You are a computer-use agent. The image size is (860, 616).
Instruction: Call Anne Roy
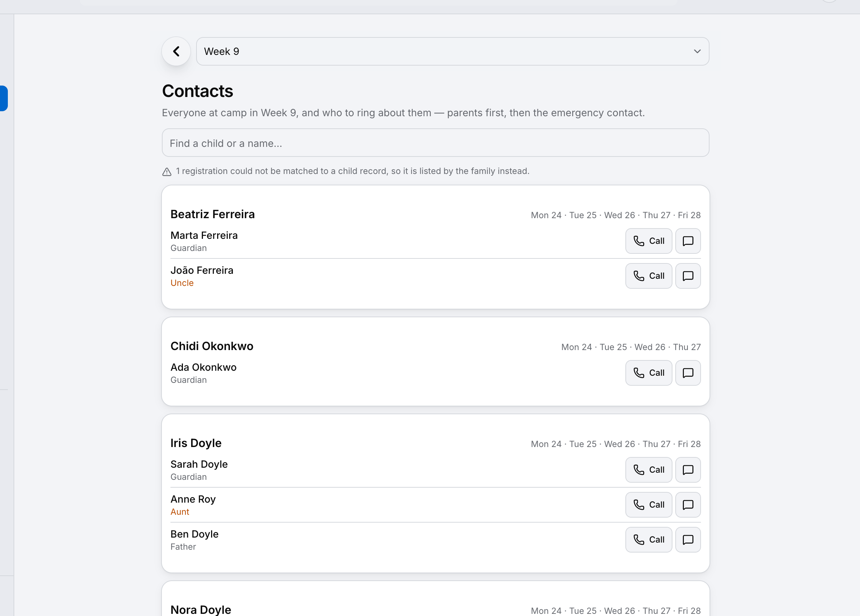[649, 505]
